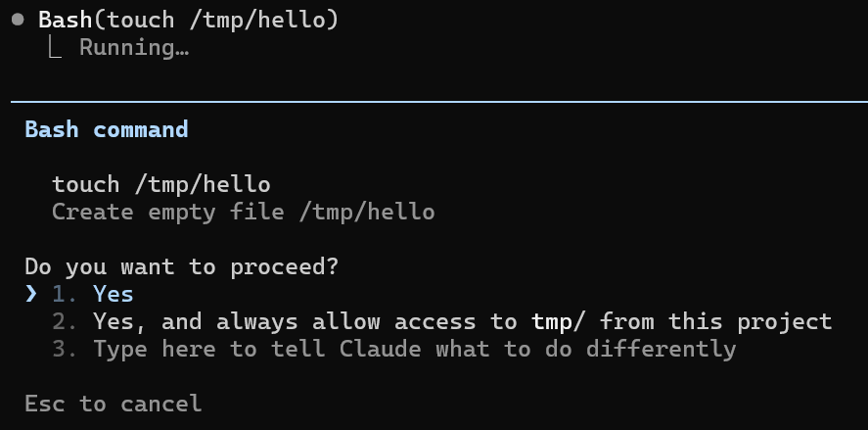Click the number "2." option marker
This screenshot has height=430, width=868.
coord(66,321)
